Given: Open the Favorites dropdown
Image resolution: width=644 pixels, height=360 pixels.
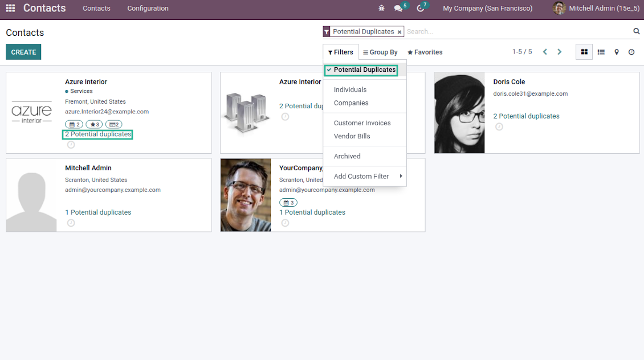Looking at the screenshot, I should click(x=425, y=52).
